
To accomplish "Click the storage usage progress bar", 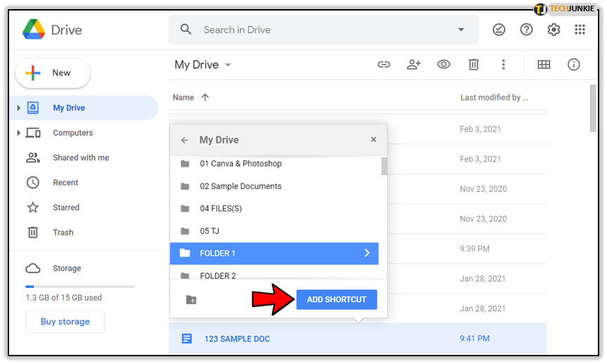I will tap(79, 286).
